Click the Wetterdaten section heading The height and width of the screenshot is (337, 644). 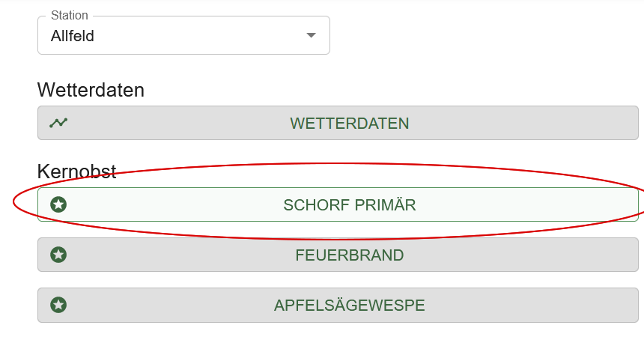point(91,90)
